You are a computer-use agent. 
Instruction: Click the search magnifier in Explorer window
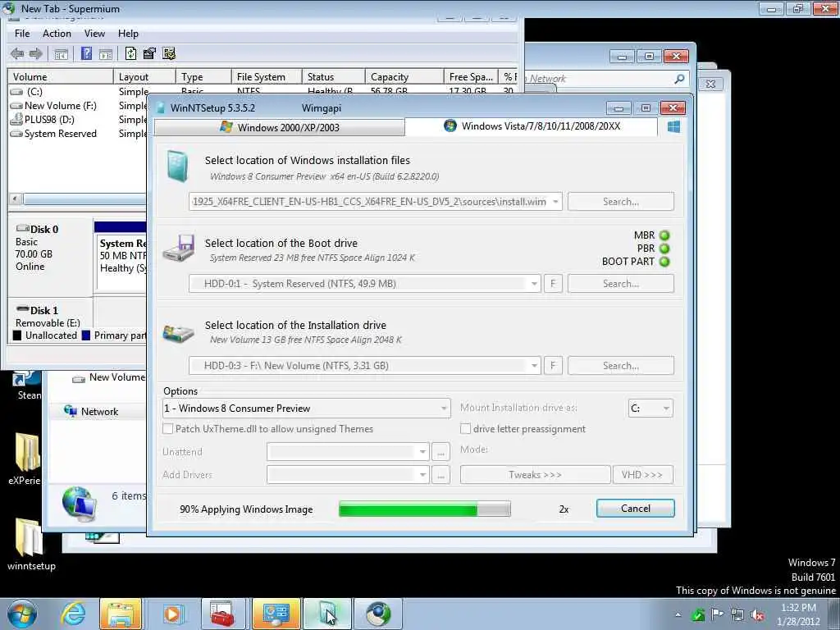click(679, 79)
